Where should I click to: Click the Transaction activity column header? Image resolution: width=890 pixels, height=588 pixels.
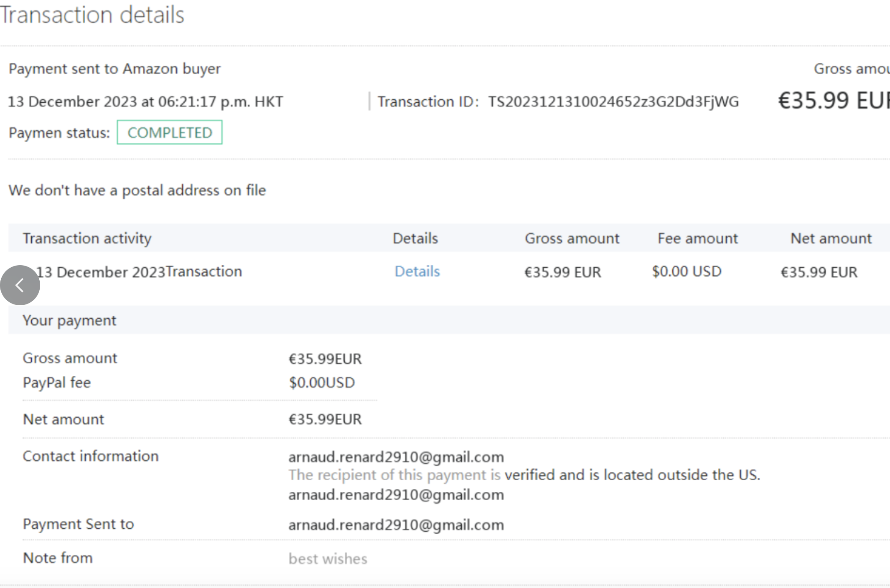(87, 238)
